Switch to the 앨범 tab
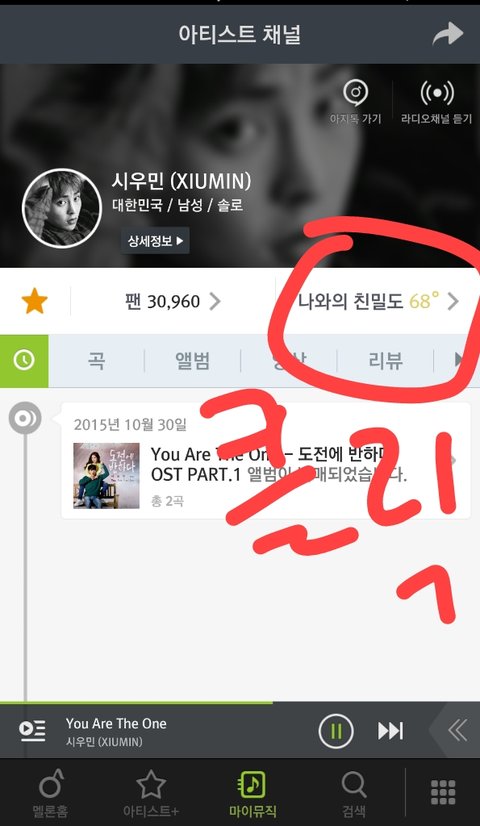This screenshot has width=480, height=826. (x=192, y=361)
